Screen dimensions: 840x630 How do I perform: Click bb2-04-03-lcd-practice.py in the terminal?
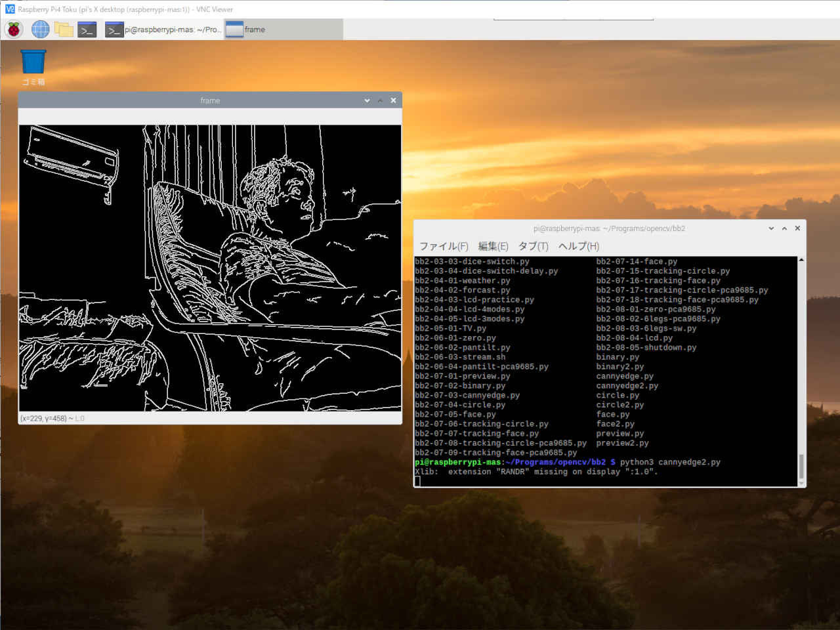point(474,300)
